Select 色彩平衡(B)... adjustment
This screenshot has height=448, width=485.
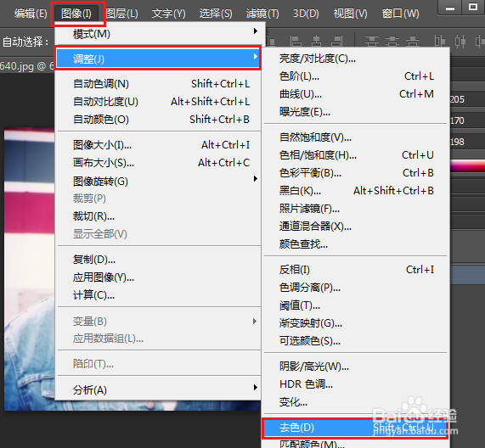coord(355,173)
